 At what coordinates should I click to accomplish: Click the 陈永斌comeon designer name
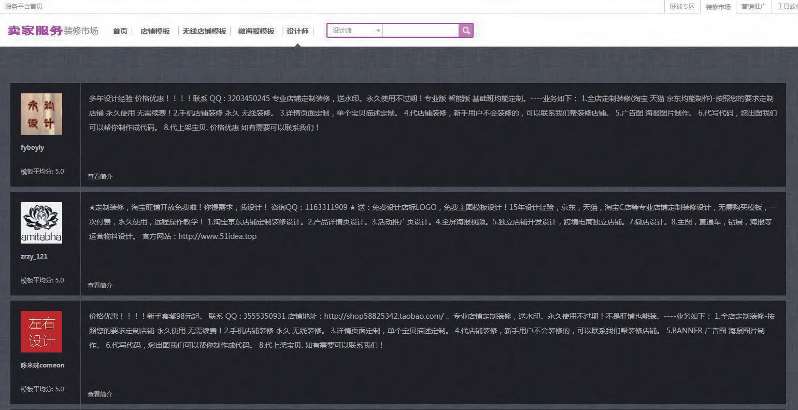coord(42,366)
